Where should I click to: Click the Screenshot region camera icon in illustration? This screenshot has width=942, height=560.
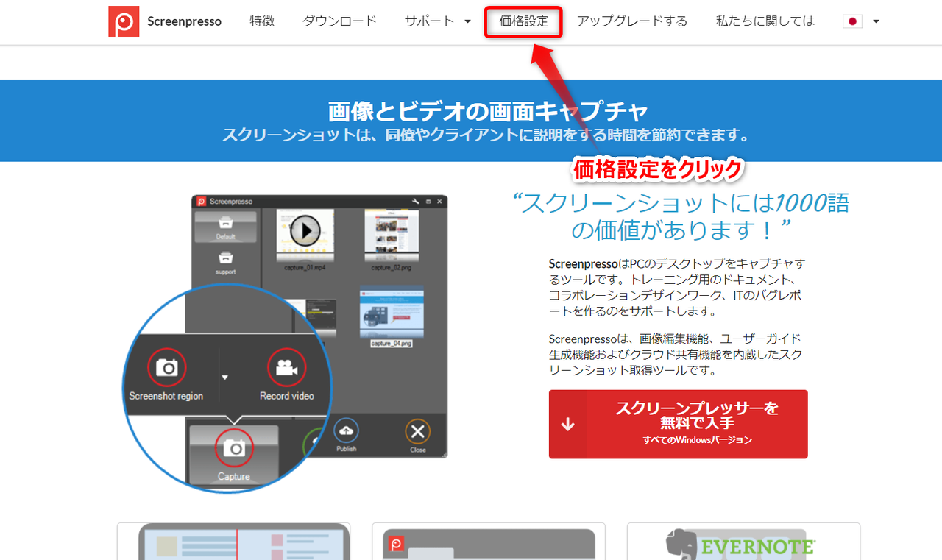(x=167, y=367)
